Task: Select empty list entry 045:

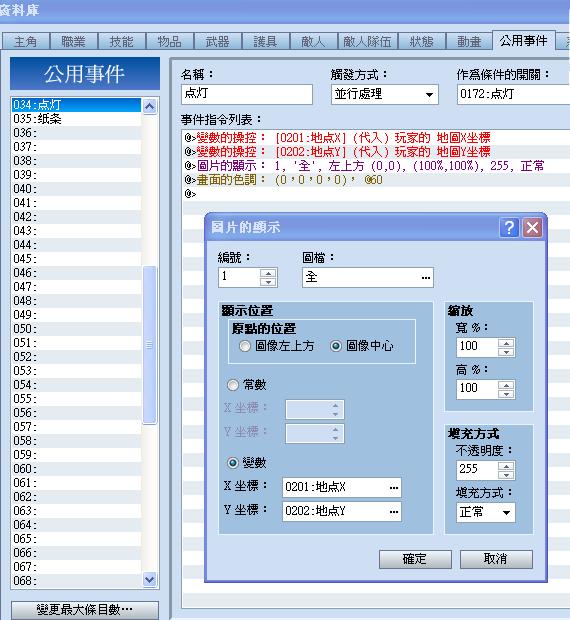Action: [76, 259]
